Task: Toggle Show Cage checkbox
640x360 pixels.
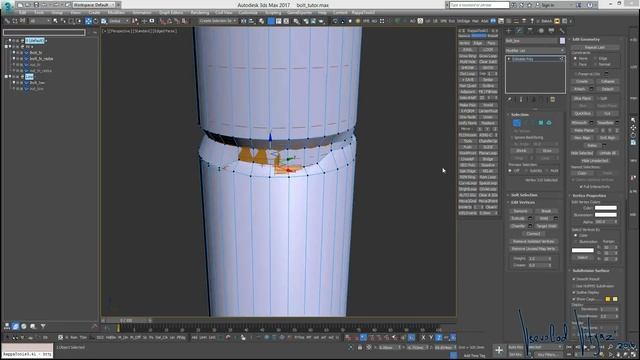Action: [x=574, y=299]
